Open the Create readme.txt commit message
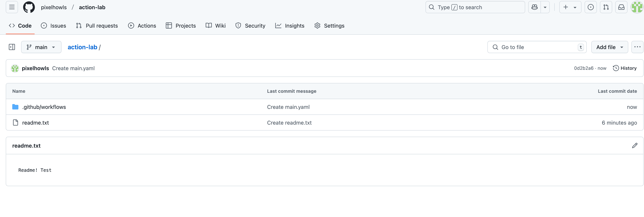The height and width of the screenshot is (217, 644). click(289, 123)
